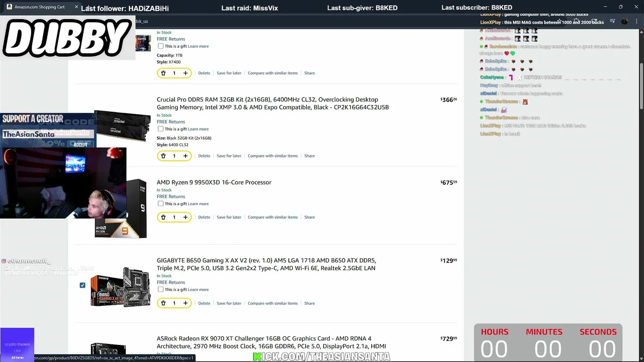Save Crucial Pro DDR5 RAM for later
The image size is (644, 362).
tap(229, 156)
